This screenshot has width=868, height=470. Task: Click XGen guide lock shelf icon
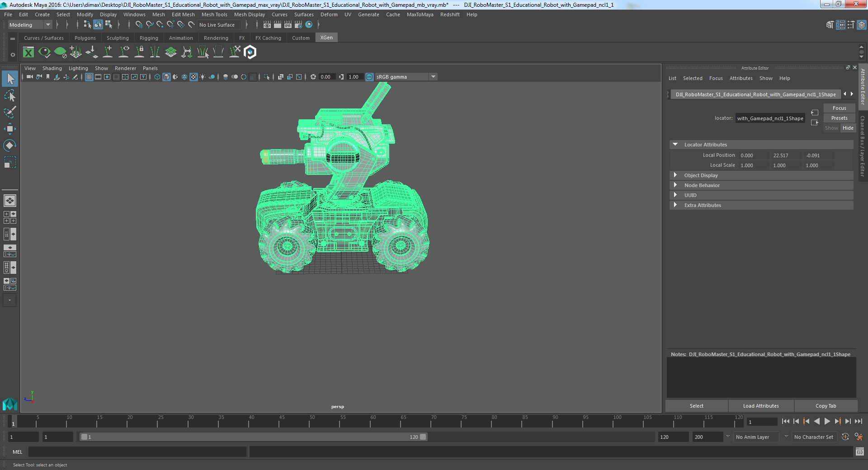pos(140,52)
